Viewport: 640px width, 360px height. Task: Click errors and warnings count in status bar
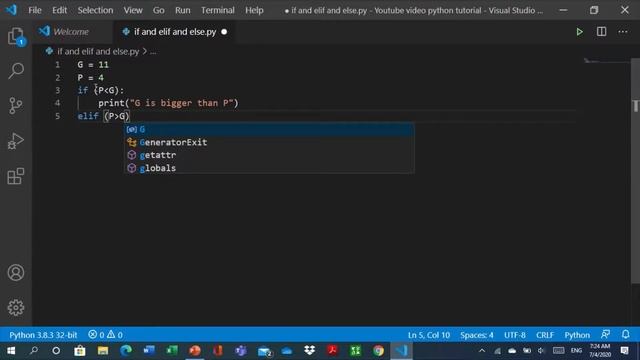105,335
